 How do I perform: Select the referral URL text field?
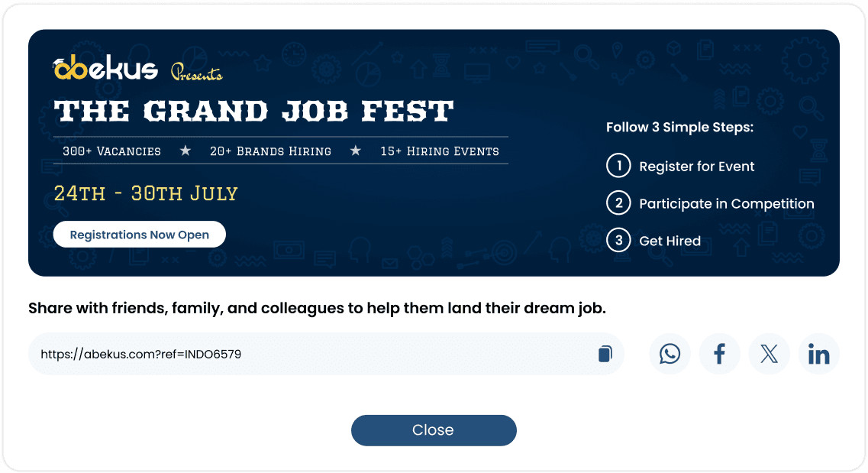coord(326,354)
